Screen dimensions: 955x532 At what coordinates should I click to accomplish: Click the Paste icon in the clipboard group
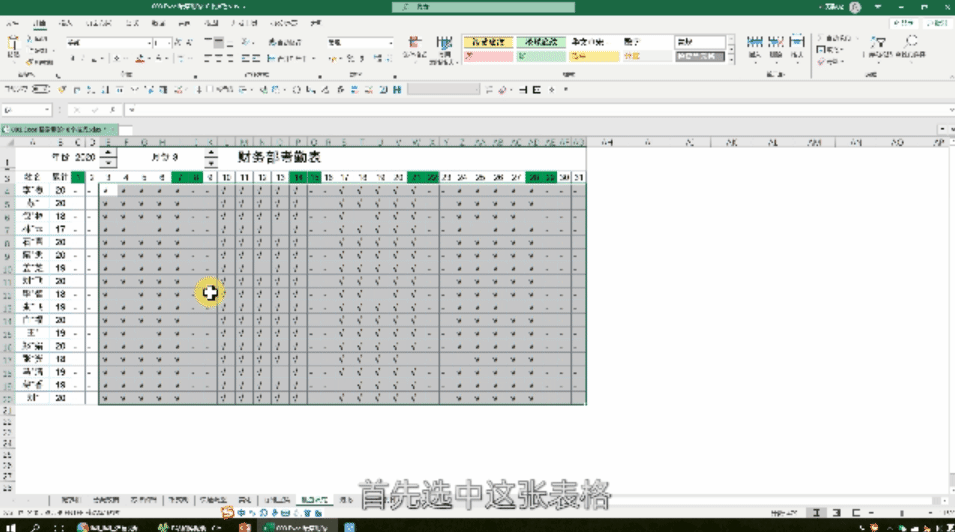point(13,46)
